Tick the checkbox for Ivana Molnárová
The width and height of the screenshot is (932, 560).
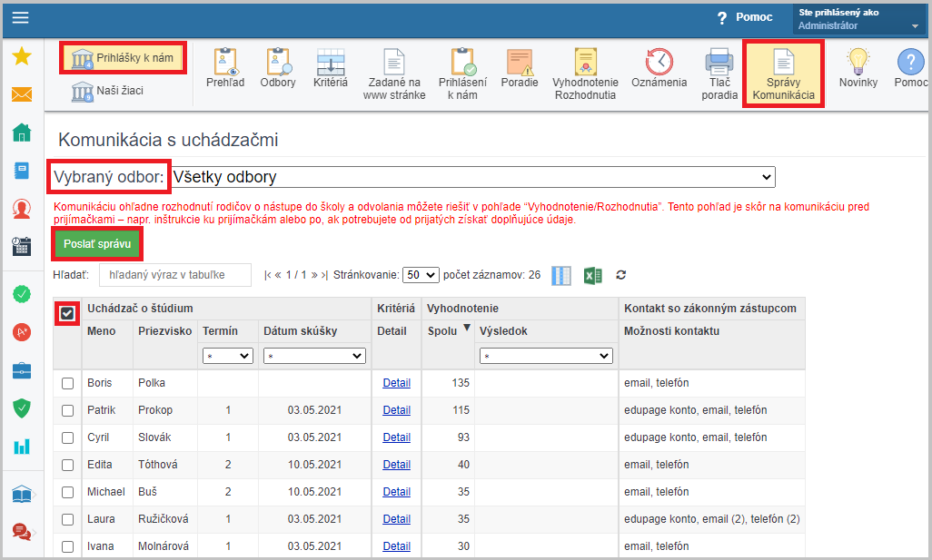tap(68, 547)
